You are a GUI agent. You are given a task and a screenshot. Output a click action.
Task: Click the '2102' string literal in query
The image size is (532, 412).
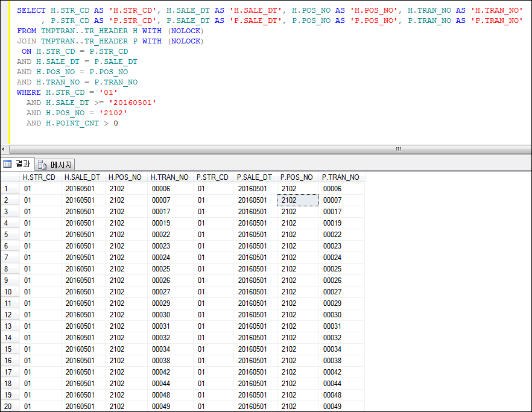click(113, 113)
